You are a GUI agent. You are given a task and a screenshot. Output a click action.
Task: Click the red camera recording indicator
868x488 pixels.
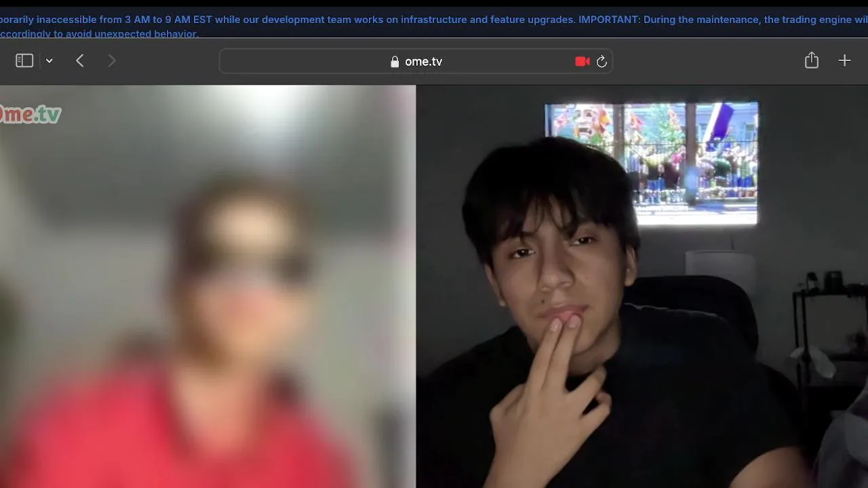pyautogui.click(x=582, y=61)
